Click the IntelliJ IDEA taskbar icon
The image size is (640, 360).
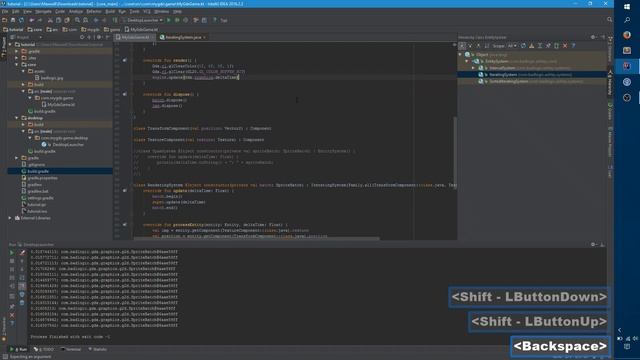pyautogui.click(x=627, y=66)
